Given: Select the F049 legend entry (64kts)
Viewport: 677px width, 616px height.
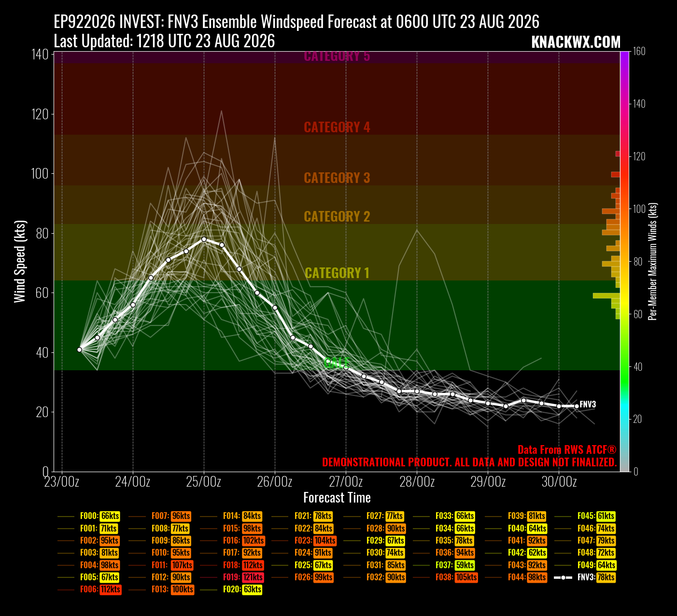Looking at the screenshot, I should pyautogui.click(x=586, y=565).
